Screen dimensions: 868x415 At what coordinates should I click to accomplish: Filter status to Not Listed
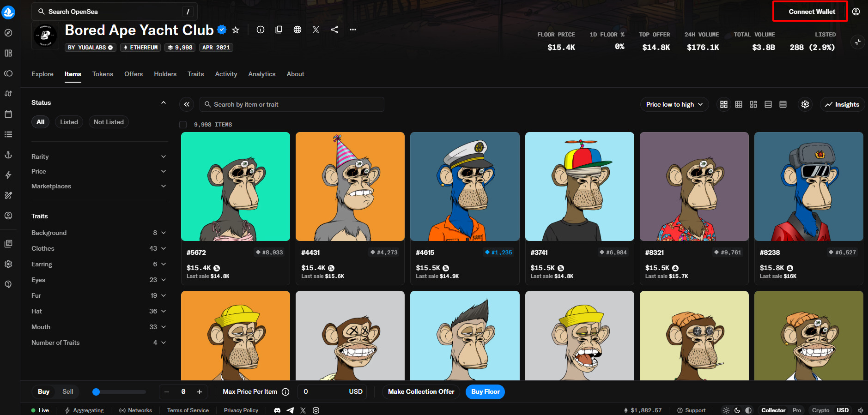(x=109, y=122)
